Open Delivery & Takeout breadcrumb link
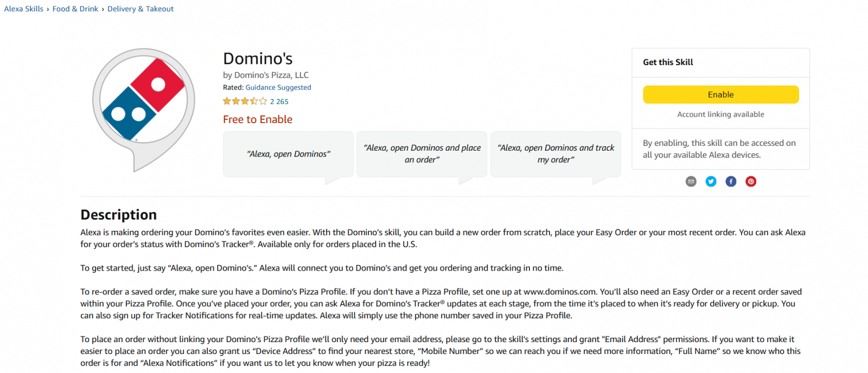This screenshot has height=373, width=868. (x=141, y=9)
